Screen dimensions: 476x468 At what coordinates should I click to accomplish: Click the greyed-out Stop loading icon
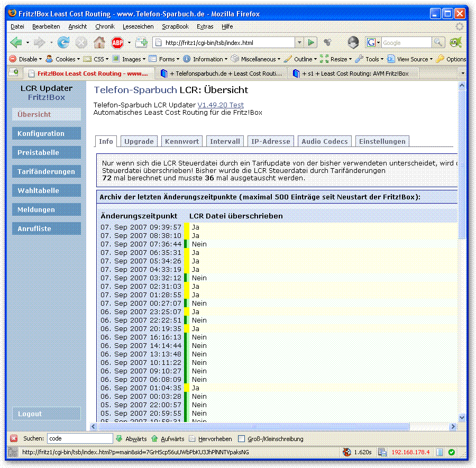pyautogui.click(x=81, y=42)
